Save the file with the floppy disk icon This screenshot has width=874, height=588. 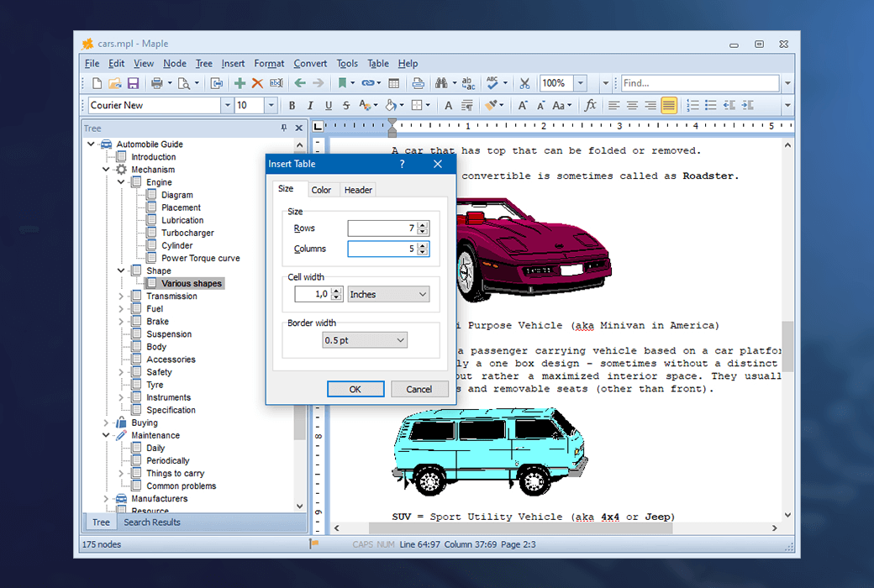(134, 84)
